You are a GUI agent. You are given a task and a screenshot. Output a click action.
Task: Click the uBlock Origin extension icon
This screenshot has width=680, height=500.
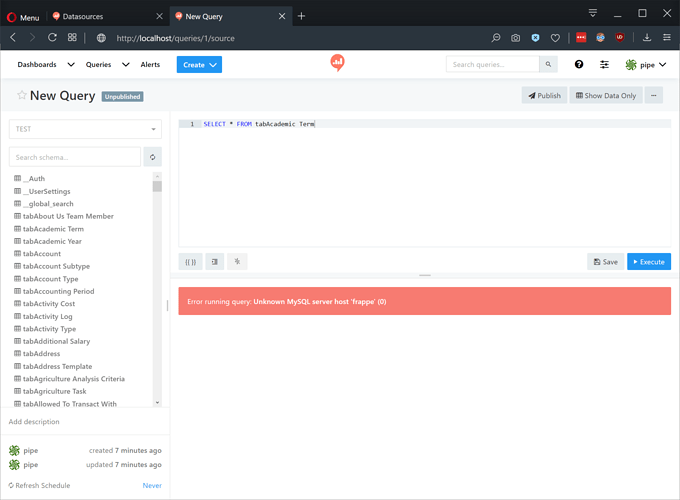click(620, 38)
